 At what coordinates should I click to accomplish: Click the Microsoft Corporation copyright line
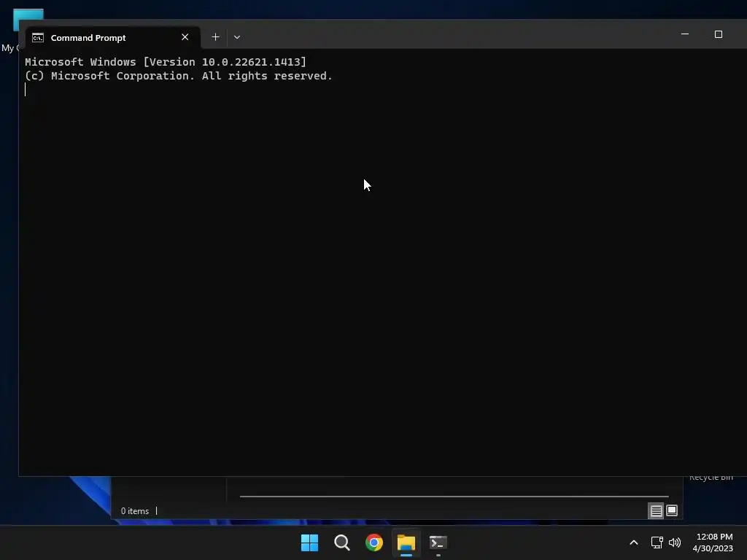click(178, 76)
